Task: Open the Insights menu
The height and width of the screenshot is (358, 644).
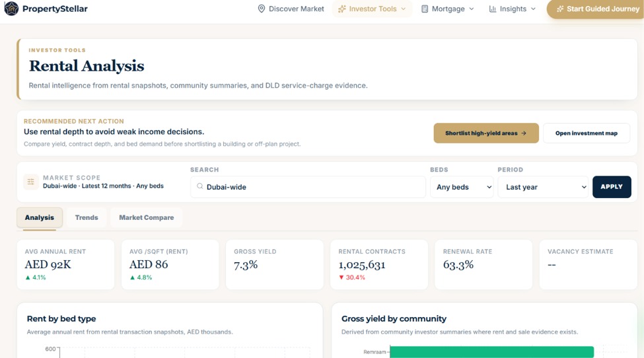Action: click(512, 9)
